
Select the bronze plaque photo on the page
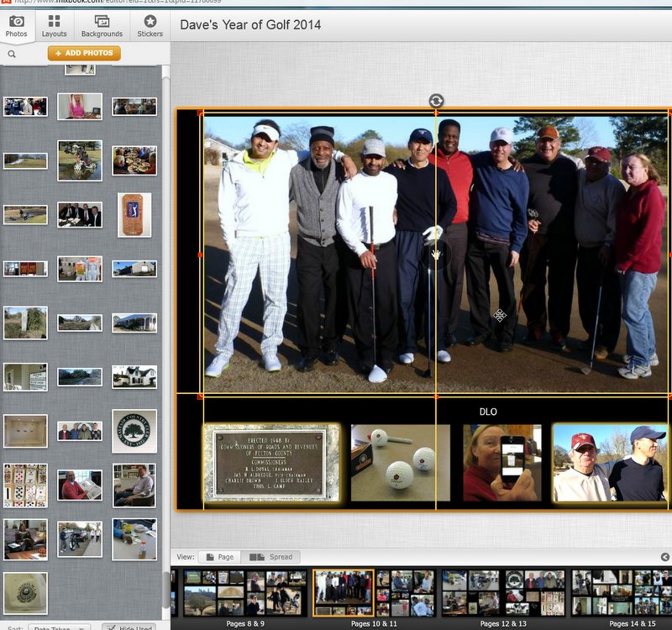point(270,463)
